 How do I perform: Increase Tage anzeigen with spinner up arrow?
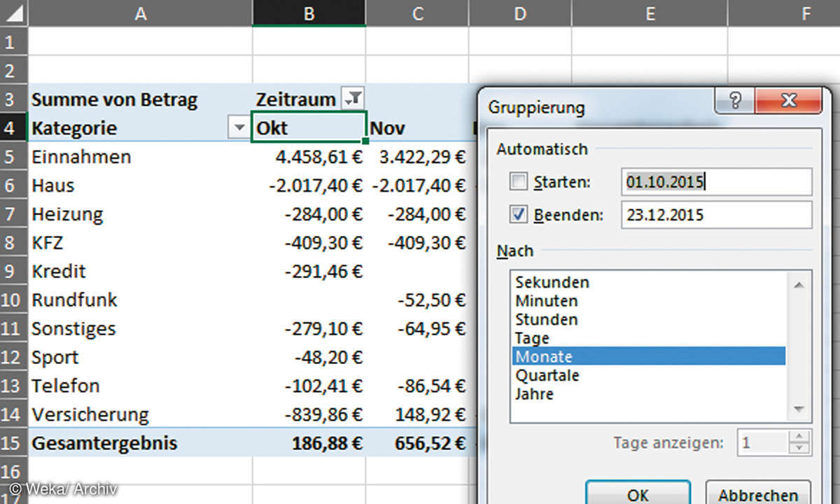click(x=799, y=437)
